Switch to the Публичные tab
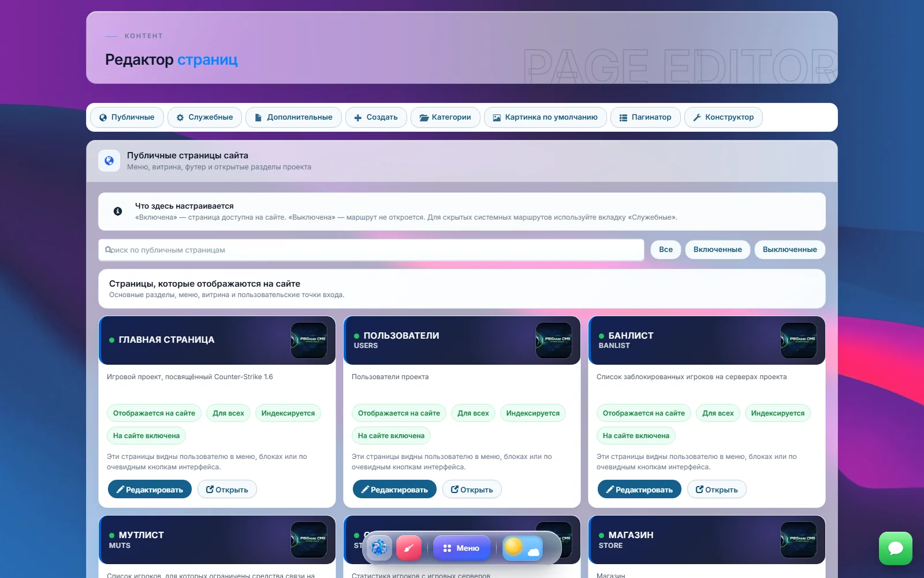This screenshot has height=578, width=924. click(127, 117)
